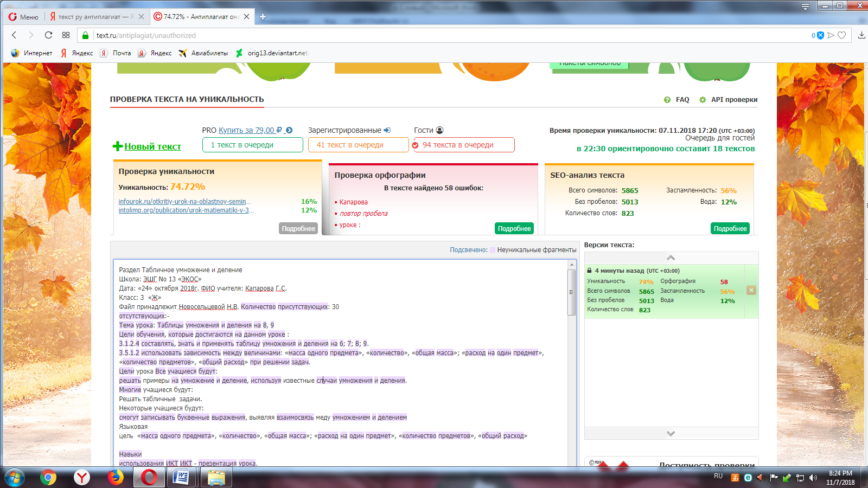Click Подробнее under Проверка орфографии
This screenshot has height=488, width=868.
tap(514, 228)
